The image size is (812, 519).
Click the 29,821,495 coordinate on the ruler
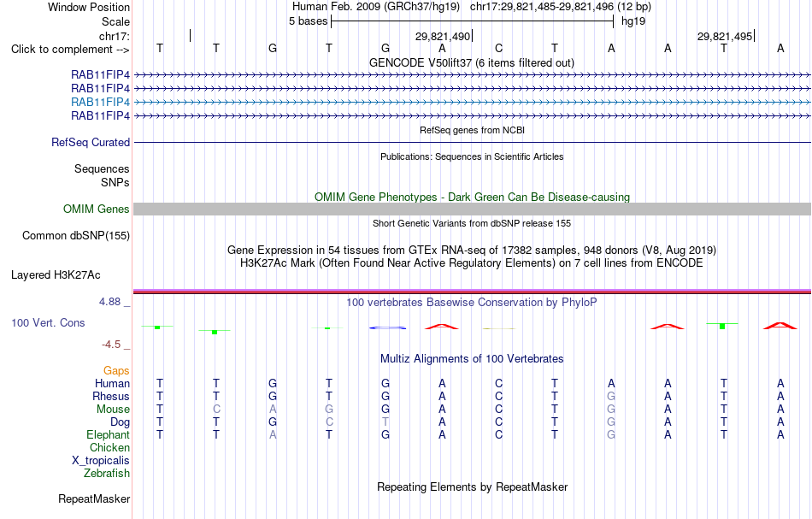(x=725, y=36)
